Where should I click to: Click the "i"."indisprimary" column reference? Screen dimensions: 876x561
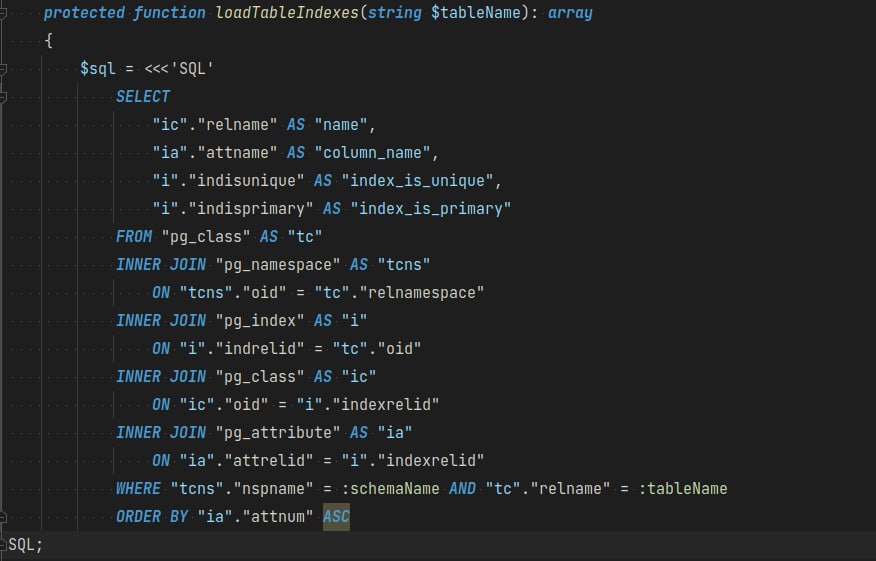point(233,208)
